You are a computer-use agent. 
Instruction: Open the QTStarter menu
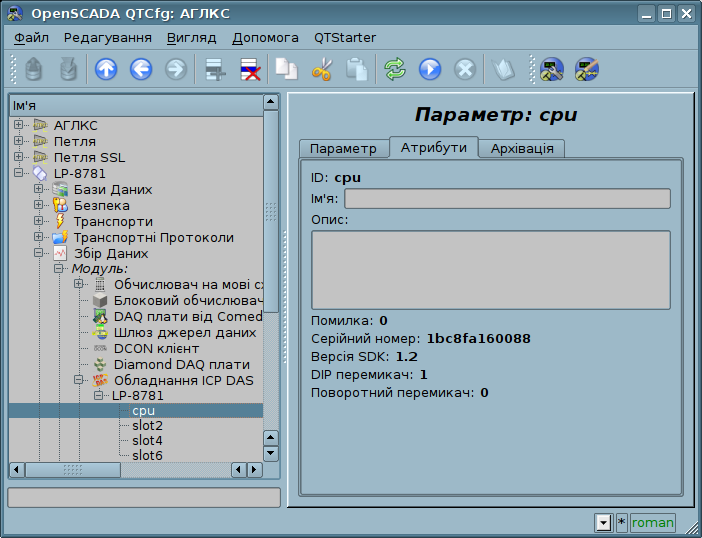345,38
